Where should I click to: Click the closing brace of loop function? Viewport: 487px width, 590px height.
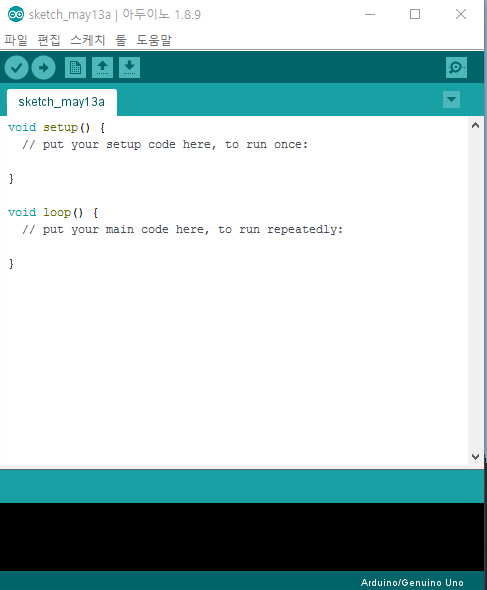pyautogui.click(x=11, y=264)
